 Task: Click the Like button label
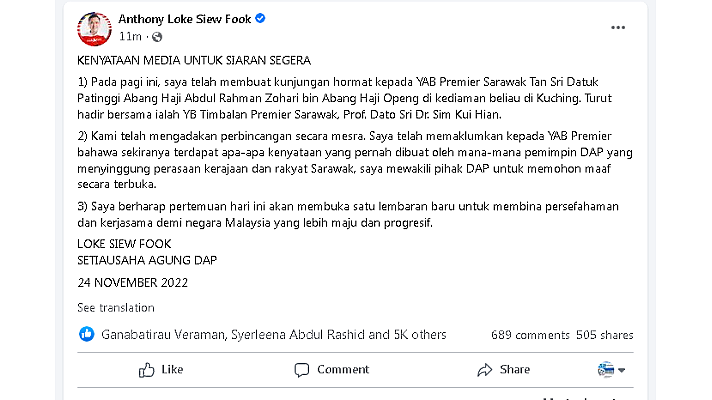tap(172, 370)
